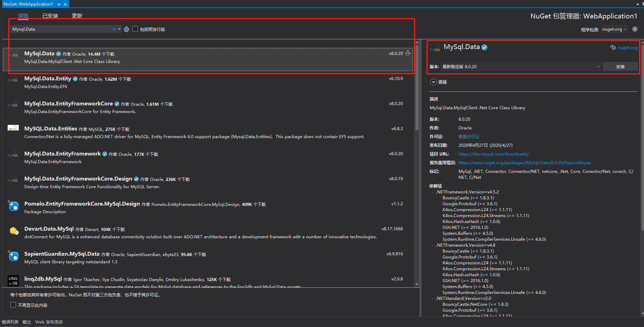The width and height of the screenshot is (644, 327).
Task: Open the Web 发布活动 tab
Action: coord(49,322)
